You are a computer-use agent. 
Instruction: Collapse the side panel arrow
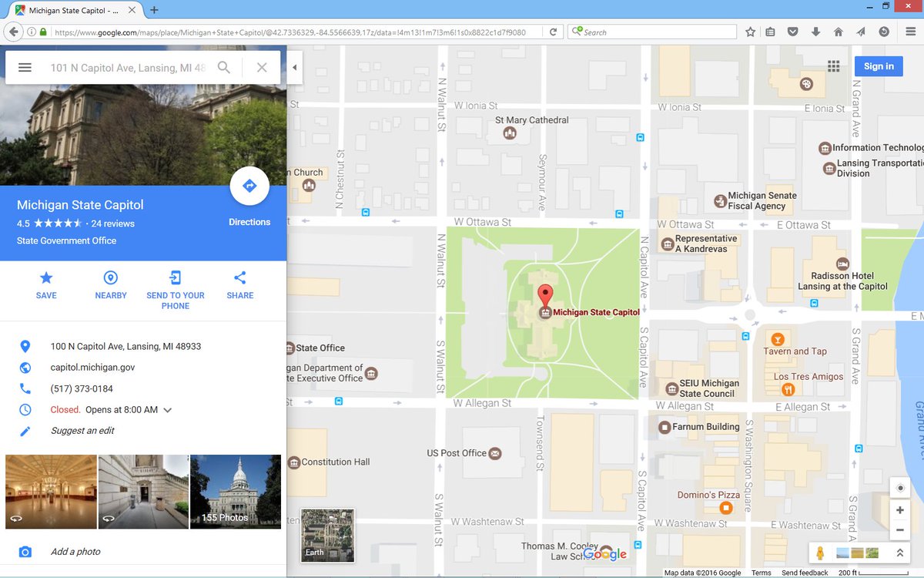tap(295, 68)
